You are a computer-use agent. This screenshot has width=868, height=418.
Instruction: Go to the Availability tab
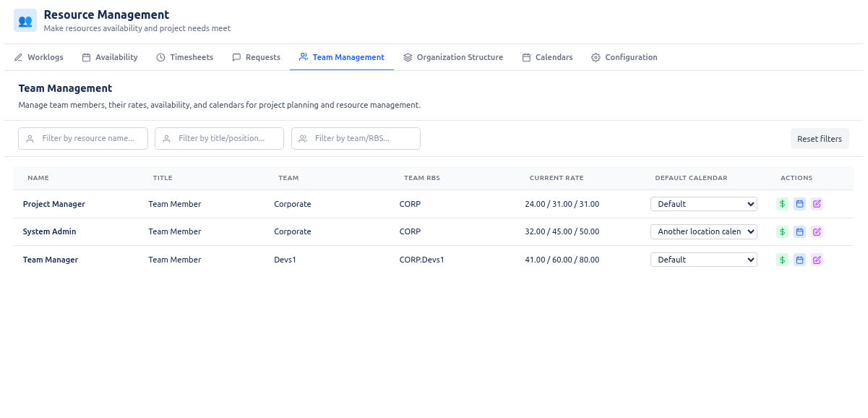click(110, 57)
